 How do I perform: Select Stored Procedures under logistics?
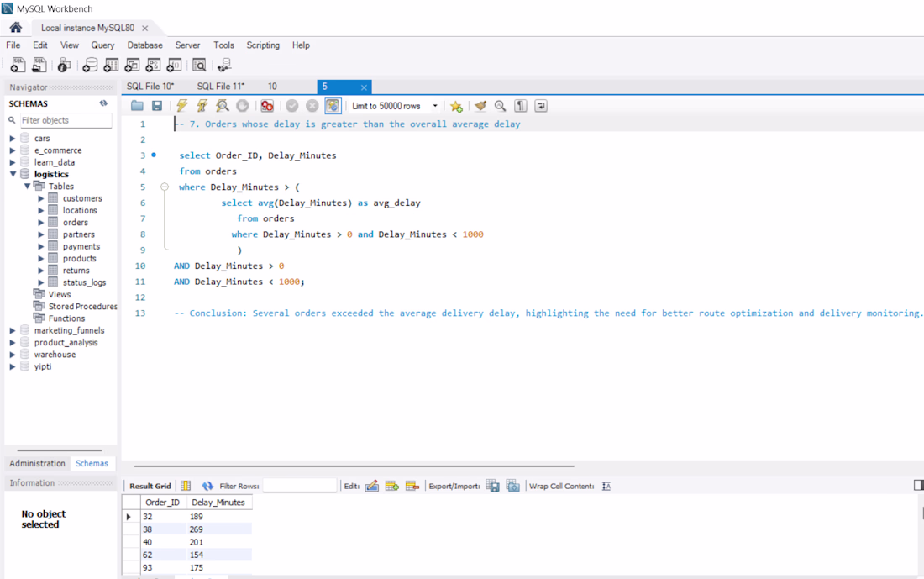(82, 306)
